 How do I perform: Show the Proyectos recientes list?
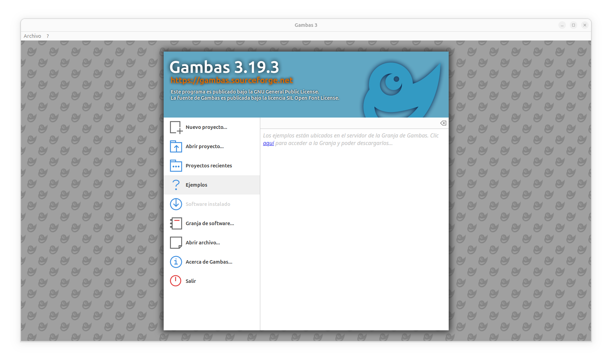209,166
